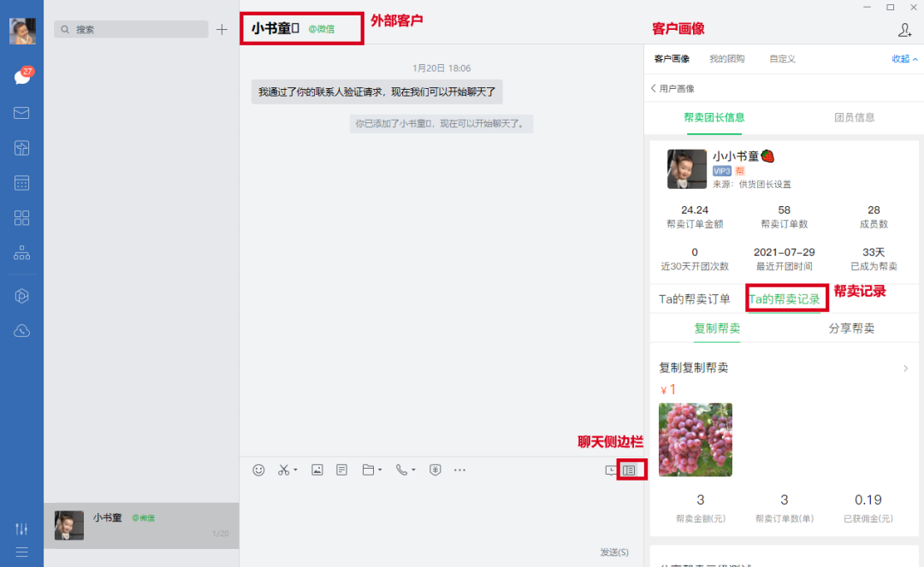Image resolution: width=924 pixels, height=567 pixels.
Task: Click the image picture icon in chat toolbar
Action: (x=317, y=470)
